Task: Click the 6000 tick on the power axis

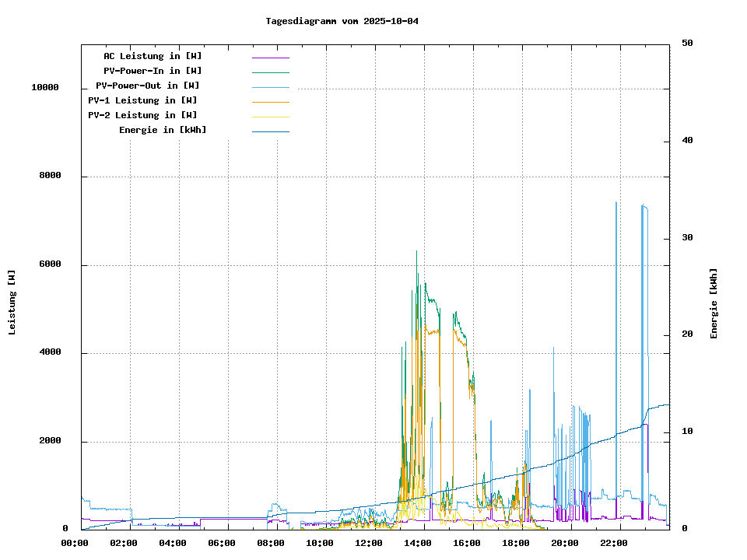Action: pos(50,264)
